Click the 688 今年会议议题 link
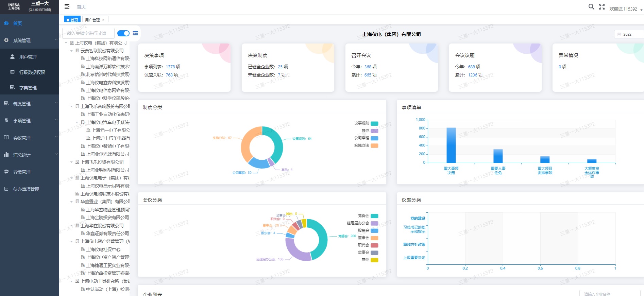 point(472,67)
